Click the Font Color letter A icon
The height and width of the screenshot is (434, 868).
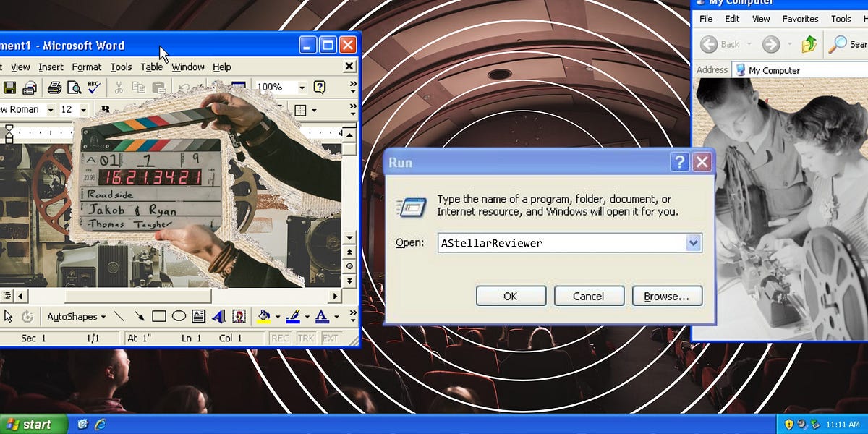click(x=321, y=316)
